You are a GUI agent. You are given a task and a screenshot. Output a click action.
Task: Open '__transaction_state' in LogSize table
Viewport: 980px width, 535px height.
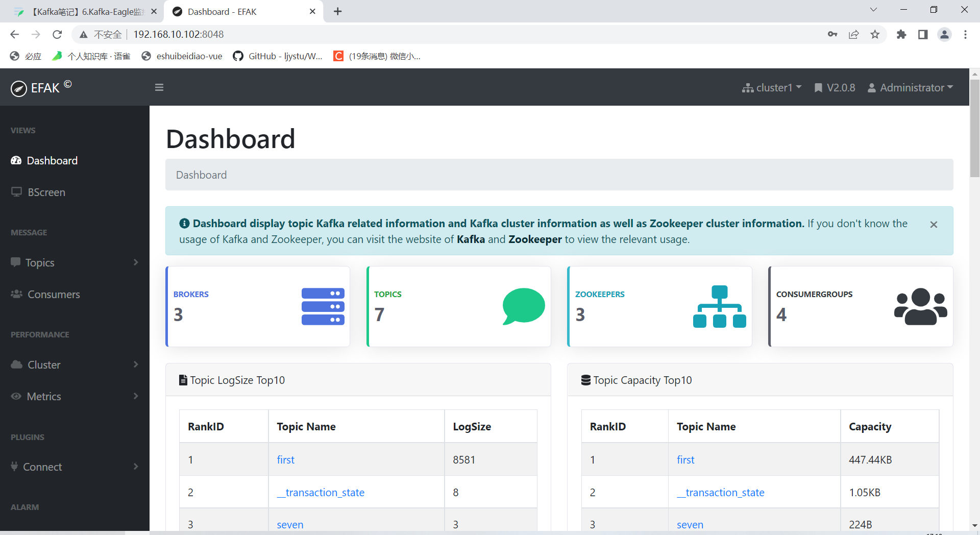[321, 493]
